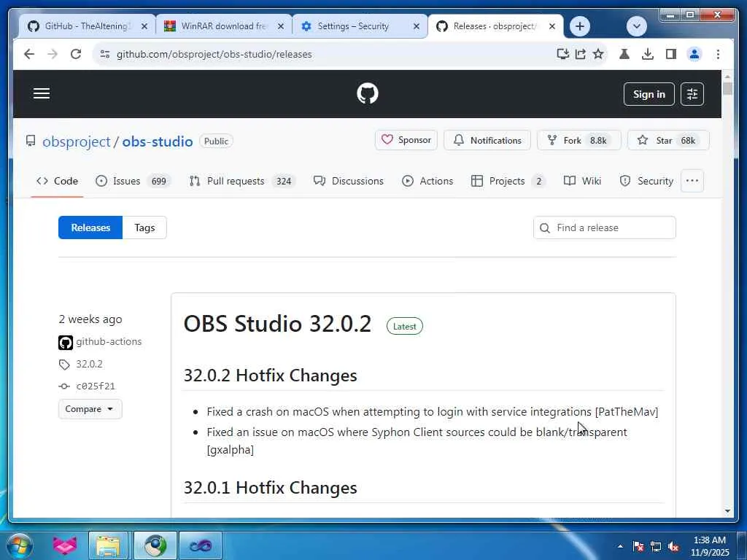Close the Settings – Security tab
Screen dimensions: 747x560
(x=417, y=27)
